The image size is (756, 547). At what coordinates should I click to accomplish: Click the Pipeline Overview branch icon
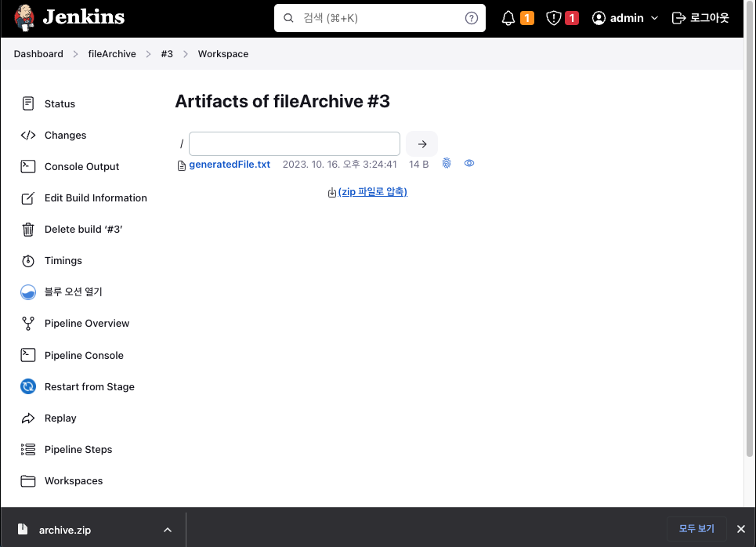(28, 324)
